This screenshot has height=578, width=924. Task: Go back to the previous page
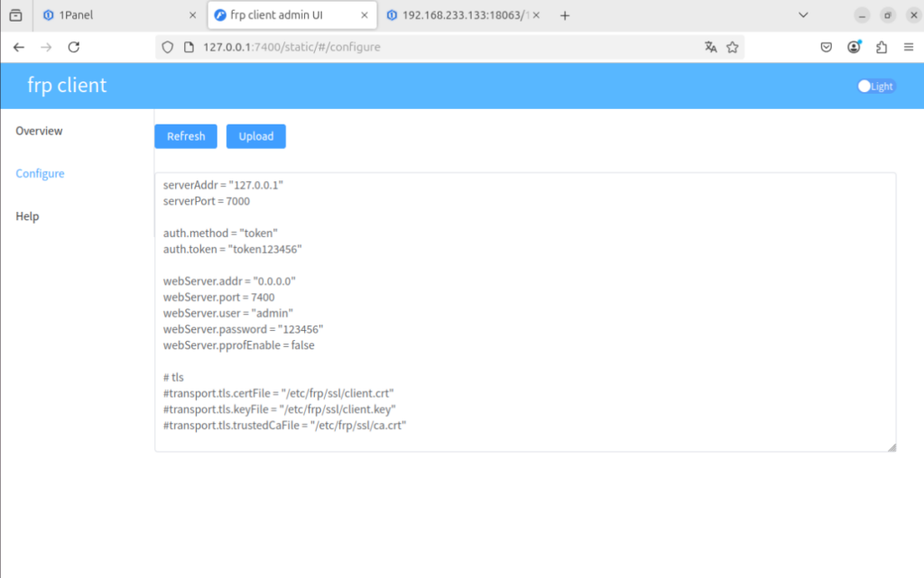(x=19, y=47)
